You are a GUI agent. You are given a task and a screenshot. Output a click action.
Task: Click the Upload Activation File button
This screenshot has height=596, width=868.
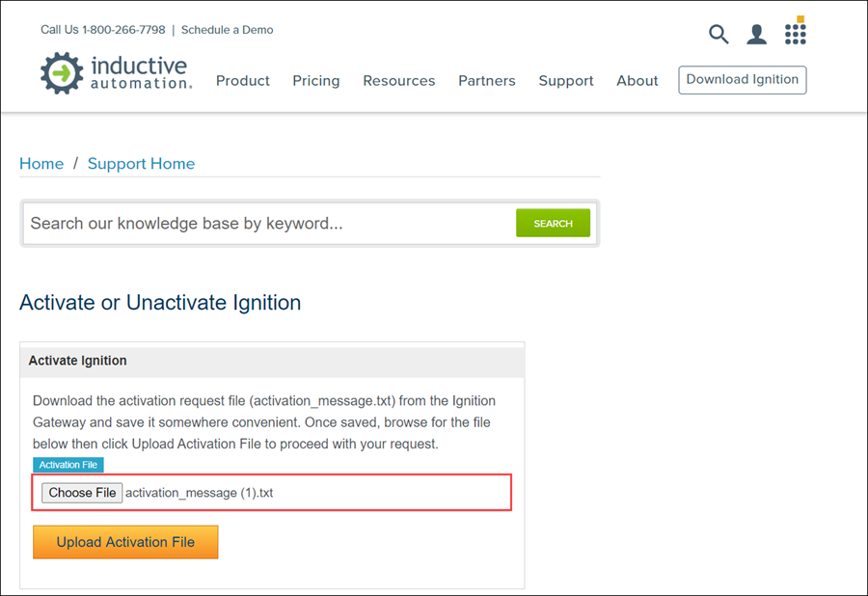click(125, 542)
